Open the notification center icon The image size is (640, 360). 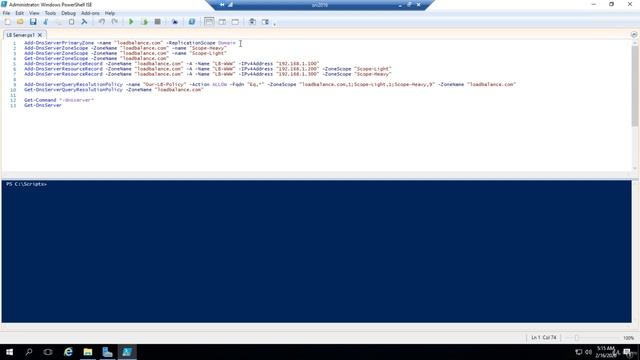click(x=627, y=352)
